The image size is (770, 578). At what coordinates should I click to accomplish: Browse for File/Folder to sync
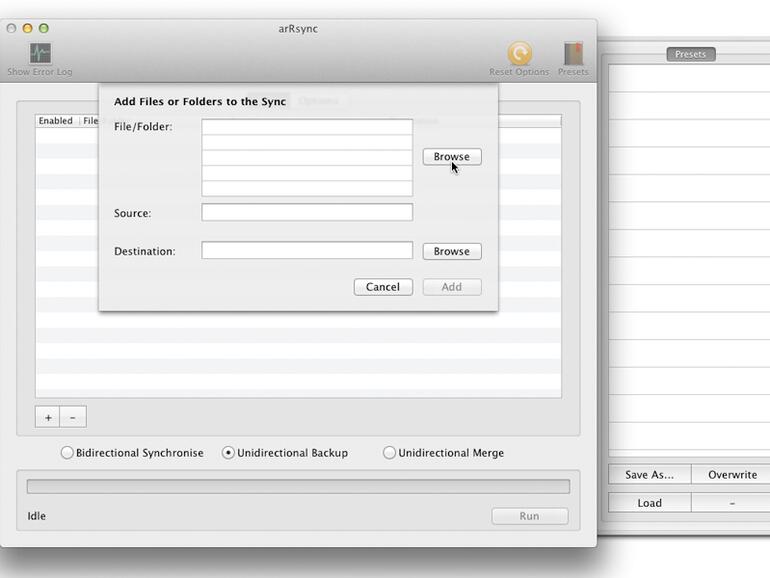(452, 157)
